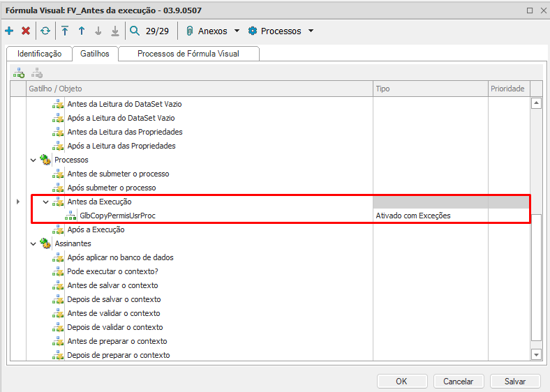The image size is (550, 392).
Task: Select Antes de validar o contexto row
Action: [278, 313]
